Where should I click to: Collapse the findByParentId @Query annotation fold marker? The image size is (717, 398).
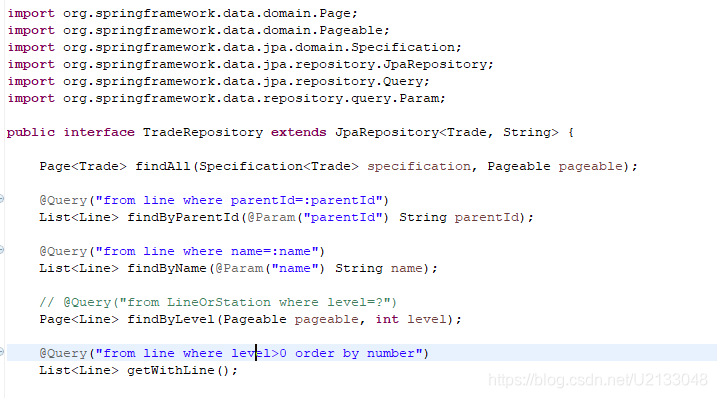tap(1, 199)
